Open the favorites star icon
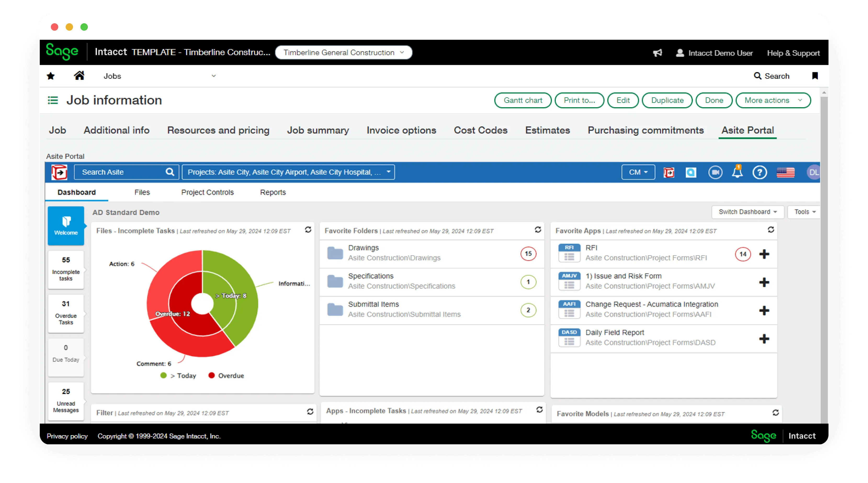The image size is (868, 483). tap(51, 76)
